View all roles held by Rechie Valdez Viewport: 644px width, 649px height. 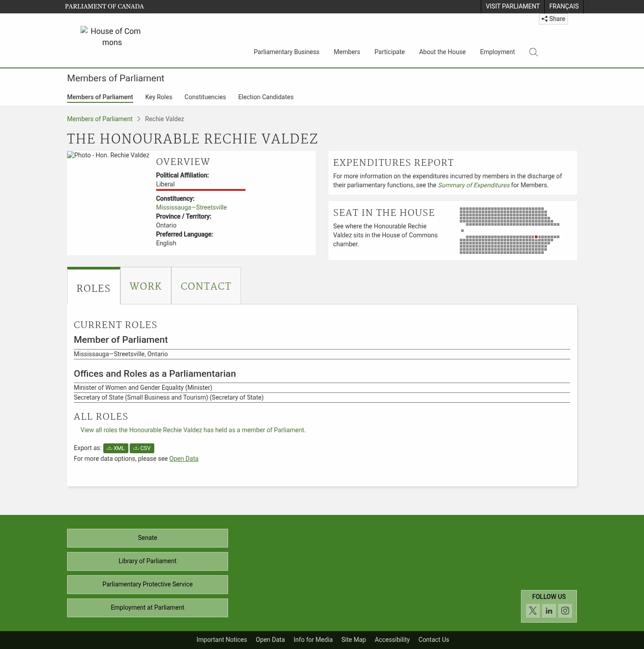(x=193, y=430)
